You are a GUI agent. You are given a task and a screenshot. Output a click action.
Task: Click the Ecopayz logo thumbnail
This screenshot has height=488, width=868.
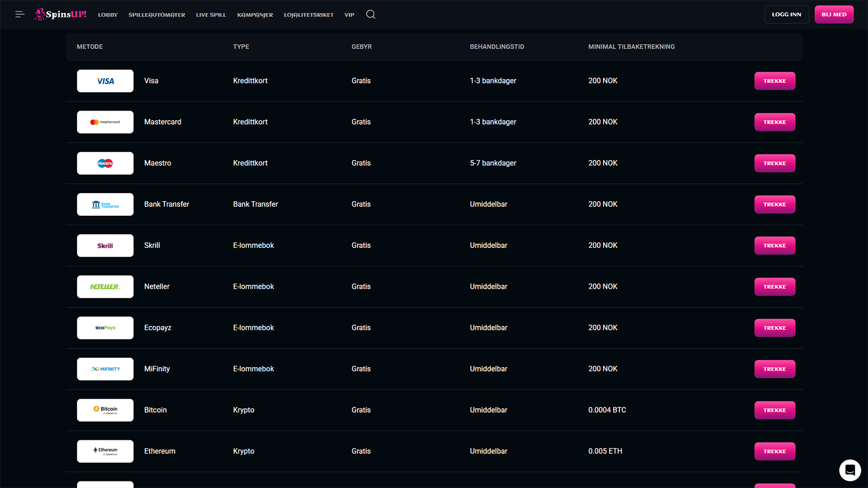click(x=105, y=328)
